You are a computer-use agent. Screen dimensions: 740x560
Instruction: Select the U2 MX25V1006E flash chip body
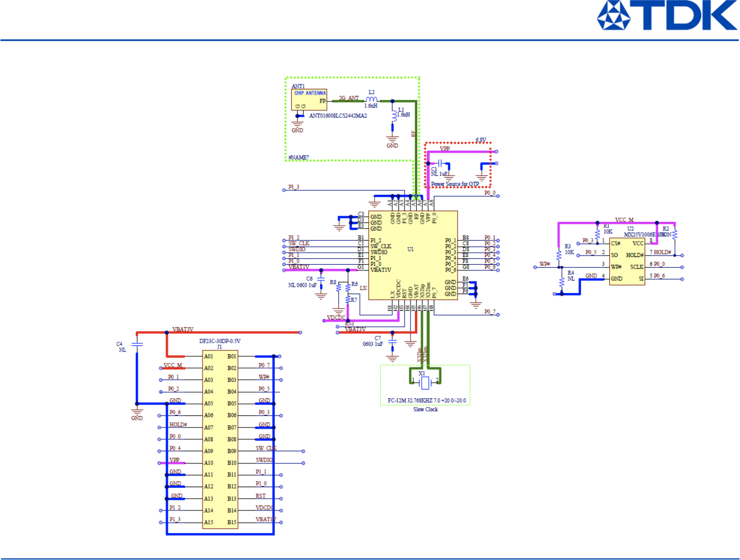tap(627, 262)
